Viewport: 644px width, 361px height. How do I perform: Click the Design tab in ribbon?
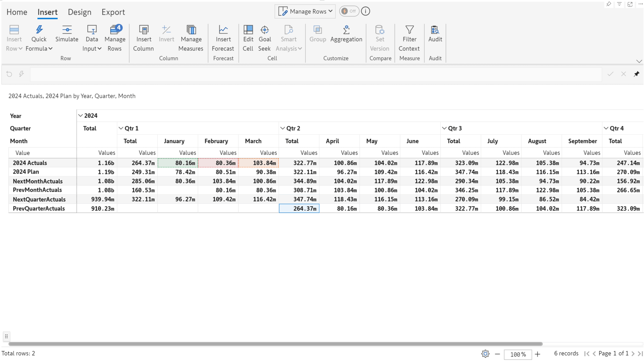tap(80, 12)
